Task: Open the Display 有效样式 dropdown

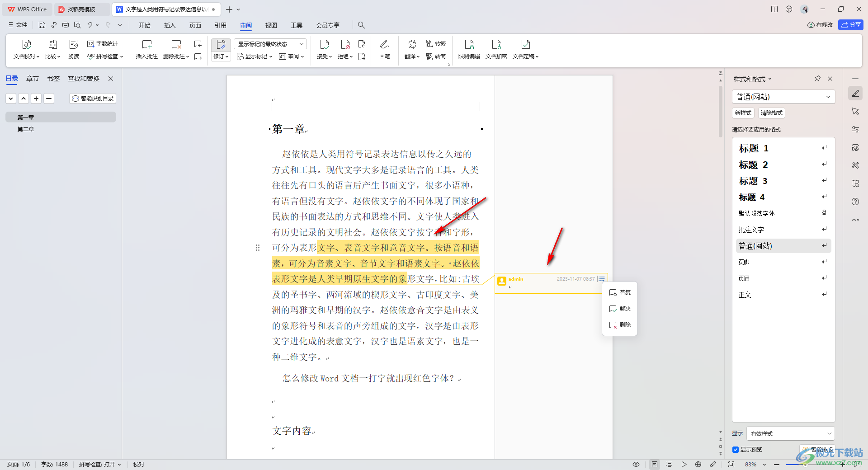Action: [x=790, y=433]
